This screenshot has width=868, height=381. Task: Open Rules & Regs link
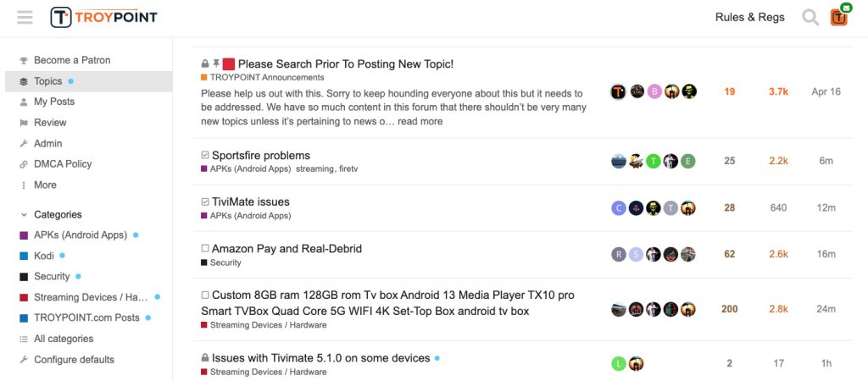pyautogui.click(x=749, y=17)
